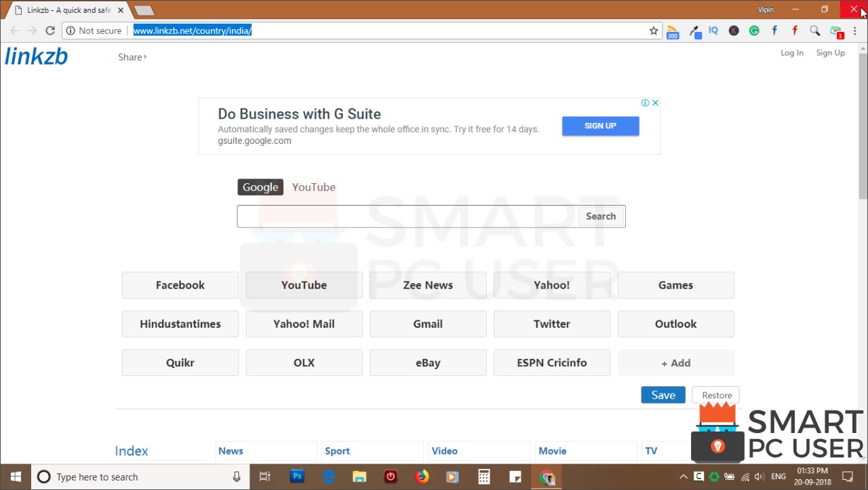
Task: Open Sticky Notes from the taskbar
Action: tap(515, 476)
